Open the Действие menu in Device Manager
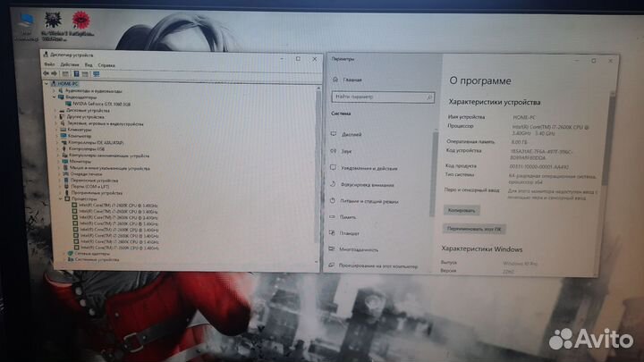Screen dimensions: 644x362 (70, 64)
